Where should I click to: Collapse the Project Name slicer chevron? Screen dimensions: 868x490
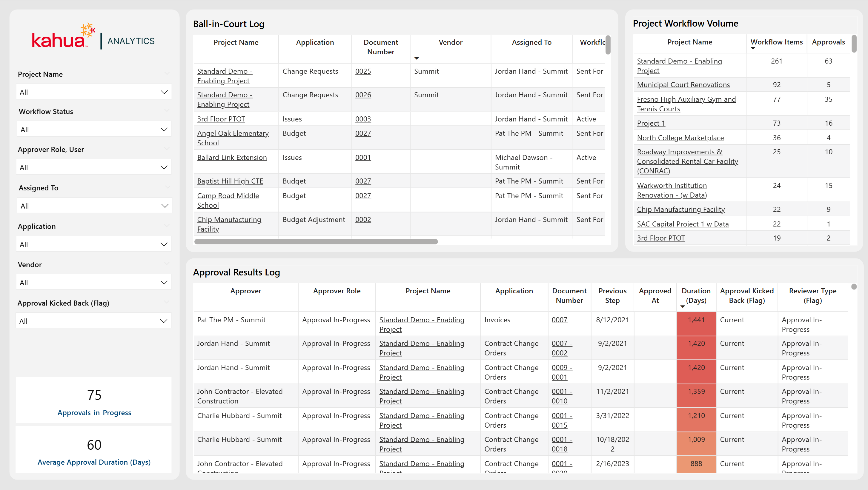pos(167,73)
